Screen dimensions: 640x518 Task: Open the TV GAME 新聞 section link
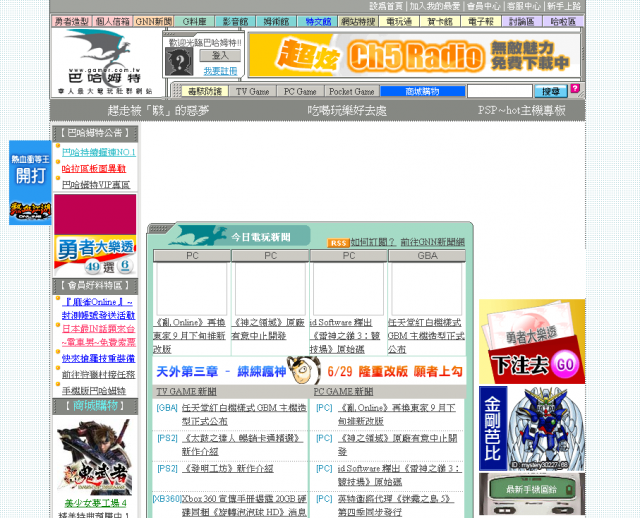186,391
